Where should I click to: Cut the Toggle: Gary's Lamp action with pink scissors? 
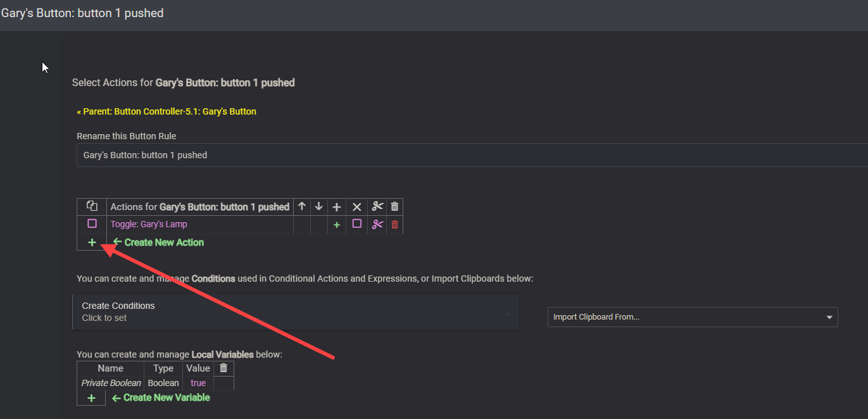tap(377, 224)
